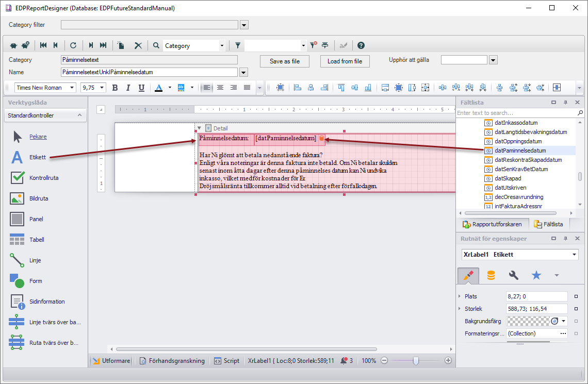Click the Load from file button
This screenshot has height=384, width=588.
tap(345, 61)
